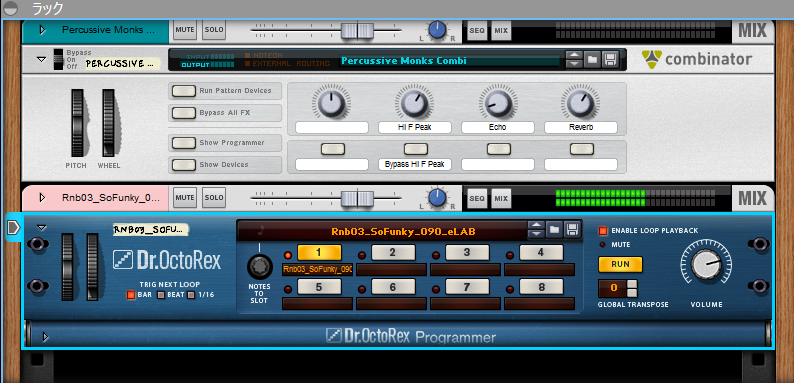The width and height of the screenshot is (794, 383).
Task: Expand the Rnb03_SoFunky mix channel strip
Action: coord(43,198)
